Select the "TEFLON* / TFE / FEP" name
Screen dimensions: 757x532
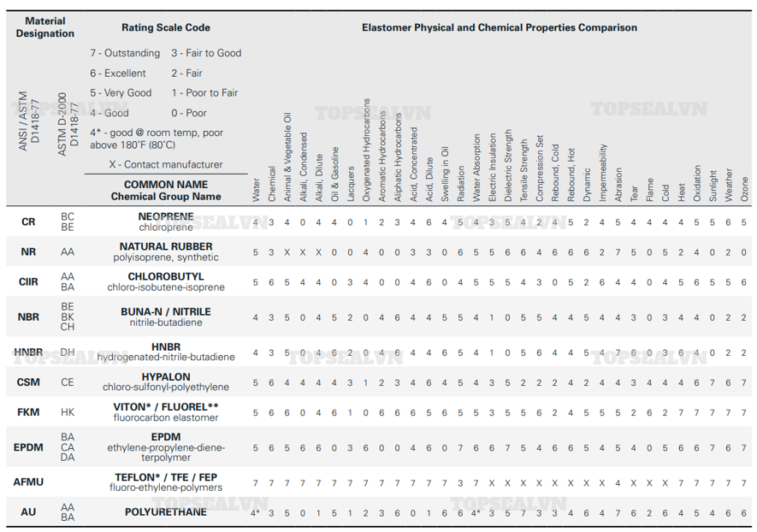pos(166,476)
